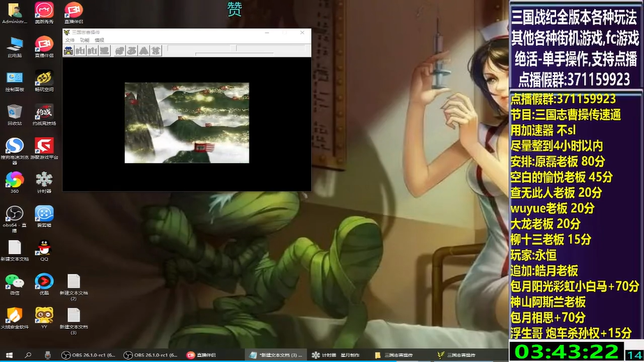
Task: Launch 爱剪辑 desktop shortcut
Action: 44,217
